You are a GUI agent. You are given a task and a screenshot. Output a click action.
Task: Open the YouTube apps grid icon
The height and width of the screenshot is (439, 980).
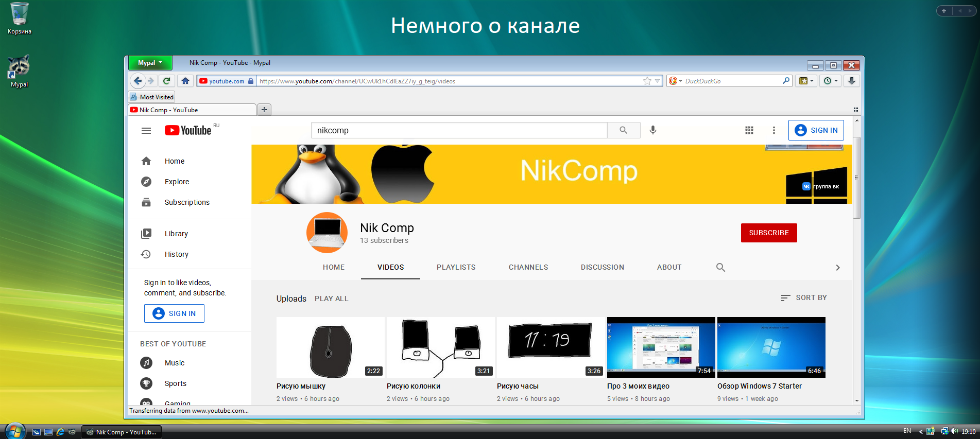coord(749,130)
